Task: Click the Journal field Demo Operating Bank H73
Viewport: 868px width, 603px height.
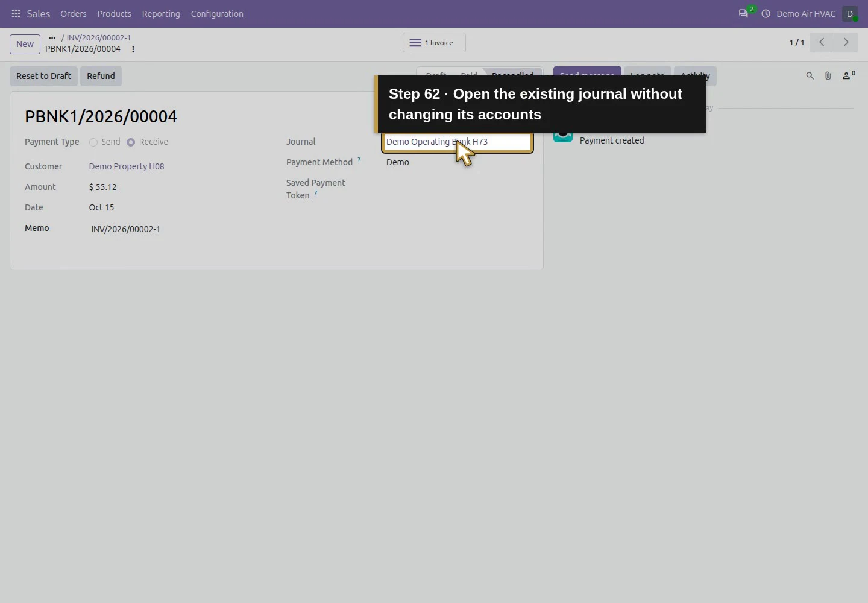Action: pos(458,142)
